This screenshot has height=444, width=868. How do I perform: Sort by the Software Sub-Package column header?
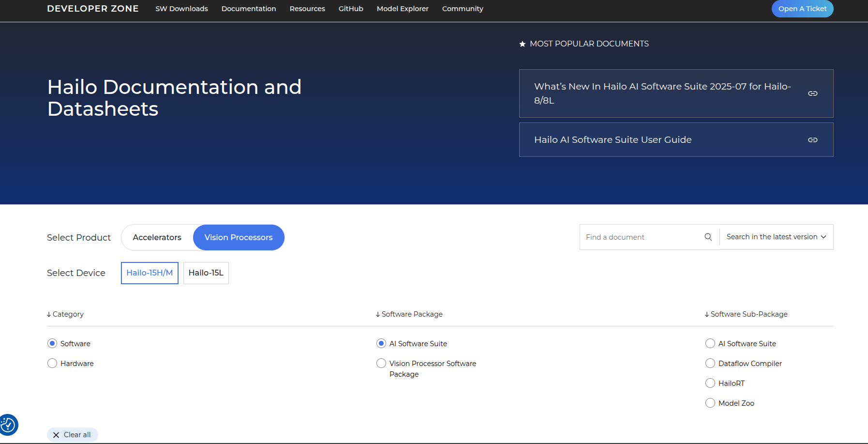746,314
